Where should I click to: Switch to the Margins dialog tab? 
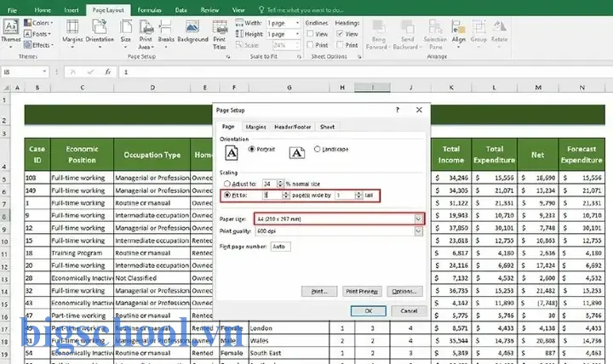(255, 127)
